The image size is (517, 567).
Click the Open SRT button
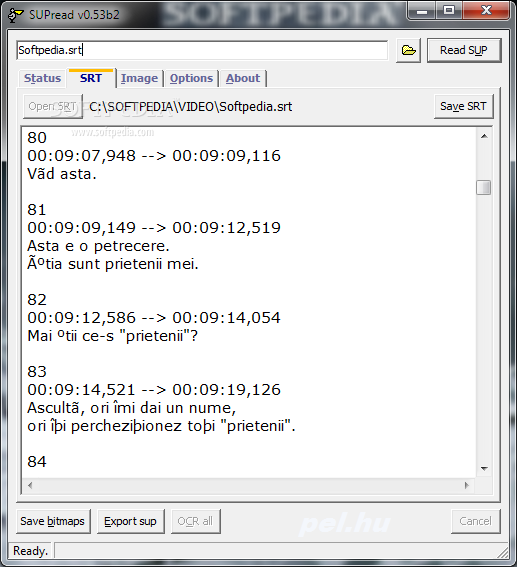(x=52, y=107)
